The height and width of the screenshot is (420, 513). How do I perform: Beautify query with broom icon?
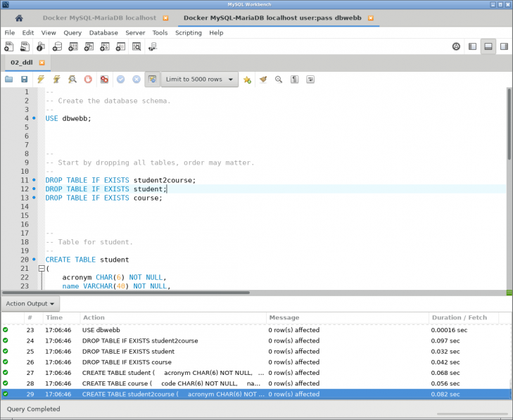click(263, 79)
